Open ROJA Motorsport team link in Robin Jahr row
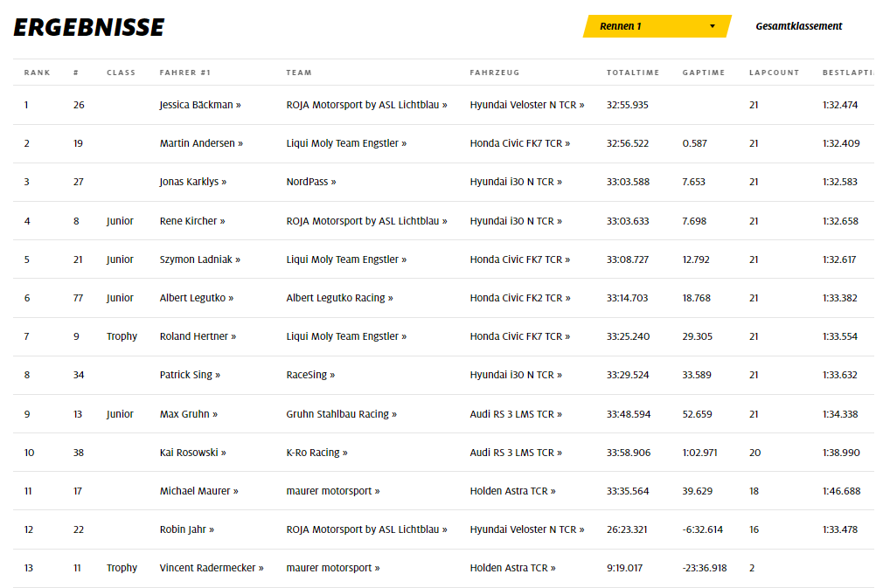 point(366,529)
